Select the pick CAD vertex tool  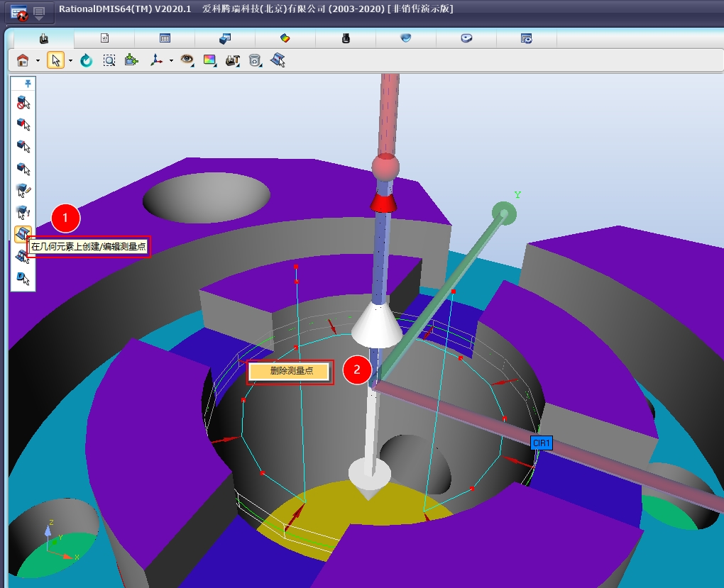tap(23, 168)
